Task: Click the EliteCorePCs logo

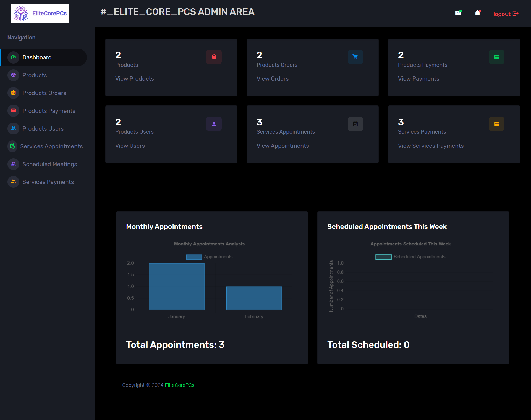Action: 40,14
